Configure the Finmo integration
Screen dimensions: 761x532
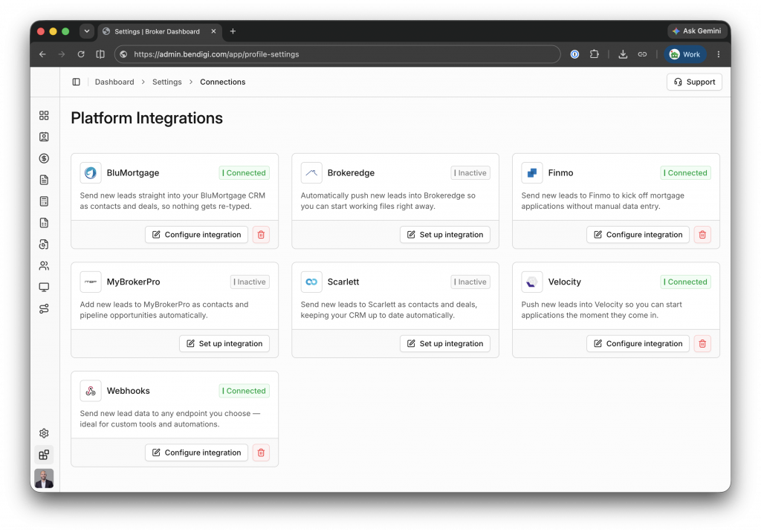coord(638,235)
